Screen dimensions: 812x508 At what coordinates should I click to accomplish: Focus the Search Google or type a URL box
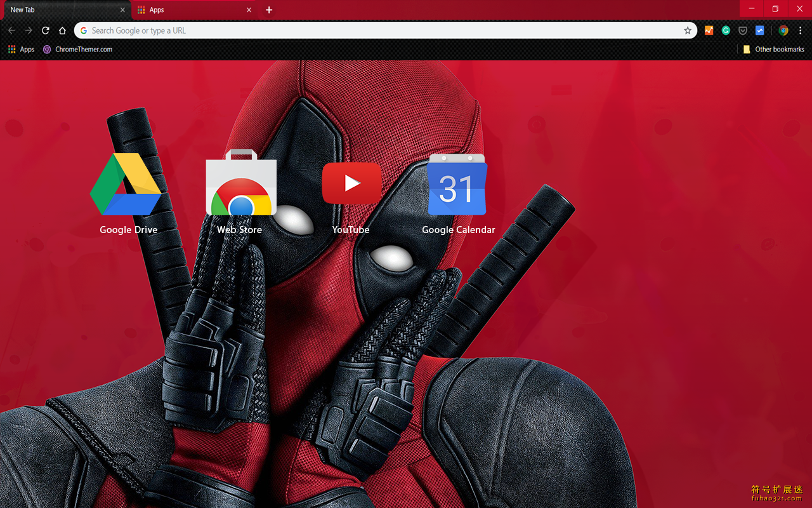[386, 30]
